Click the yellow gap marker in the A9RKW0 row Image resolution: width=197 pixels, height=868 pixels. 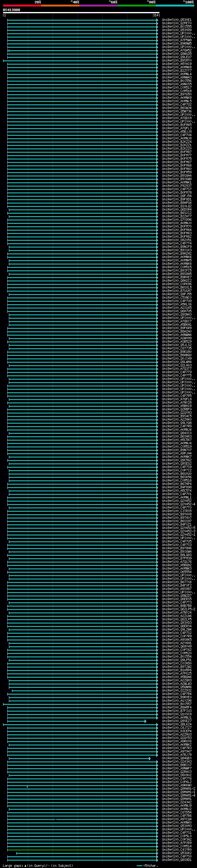[27, 786]
